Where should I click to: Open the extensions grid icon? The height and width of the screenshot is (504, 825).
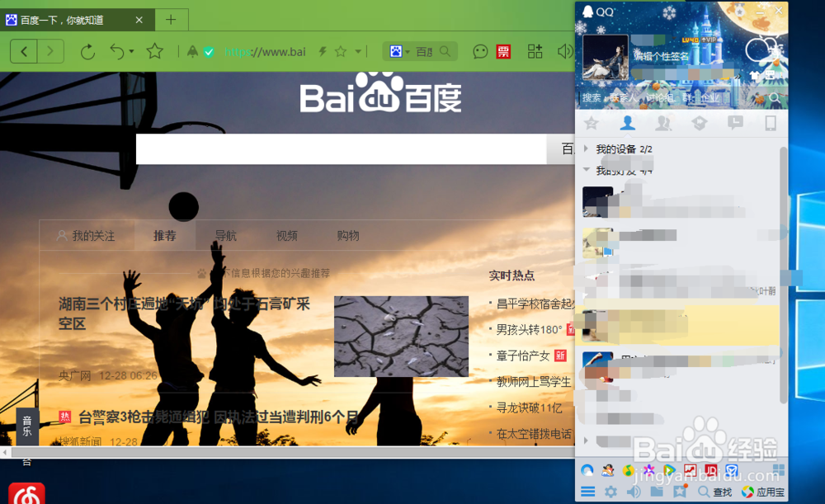[535, 52]
